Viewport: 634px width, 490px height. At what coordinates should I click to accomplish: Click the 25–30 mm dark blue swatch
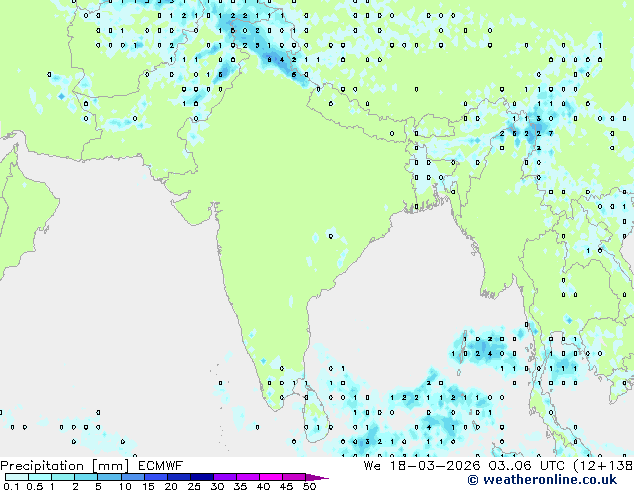[x=202, y=477]
